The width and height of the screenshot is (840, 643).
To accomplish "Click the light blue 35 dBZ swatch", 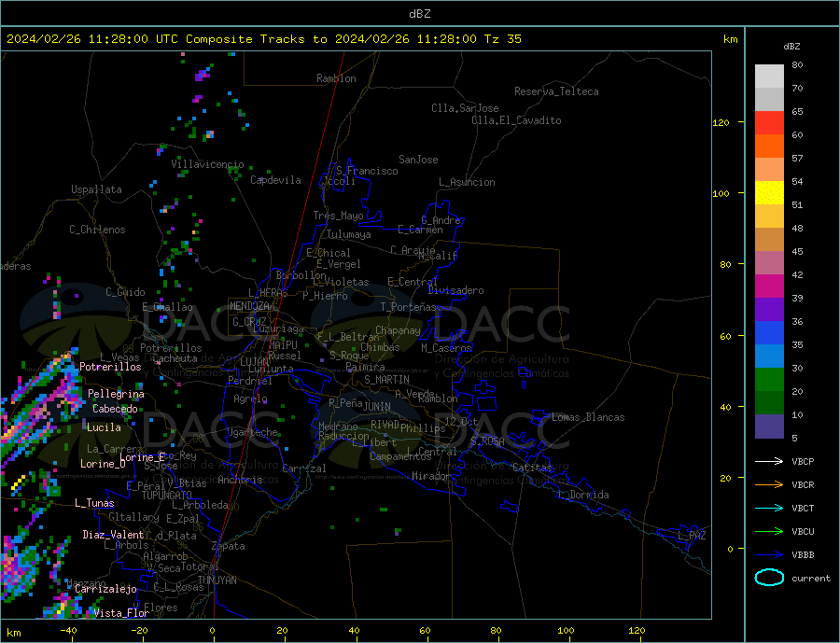I will [x=769, y=356].
